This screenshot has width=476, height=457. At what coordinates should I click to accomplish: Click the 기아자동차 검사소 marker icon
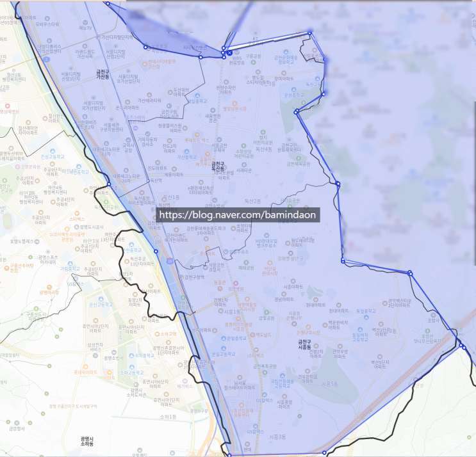[x=147, y=134]
